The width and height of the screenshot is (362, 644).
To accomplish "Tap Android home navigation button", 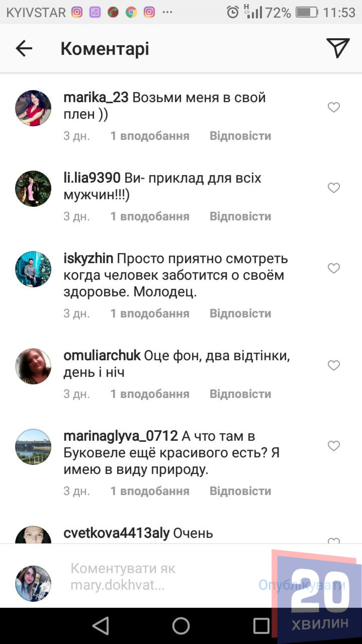I will pyautogui.click(x=181, y=626).
